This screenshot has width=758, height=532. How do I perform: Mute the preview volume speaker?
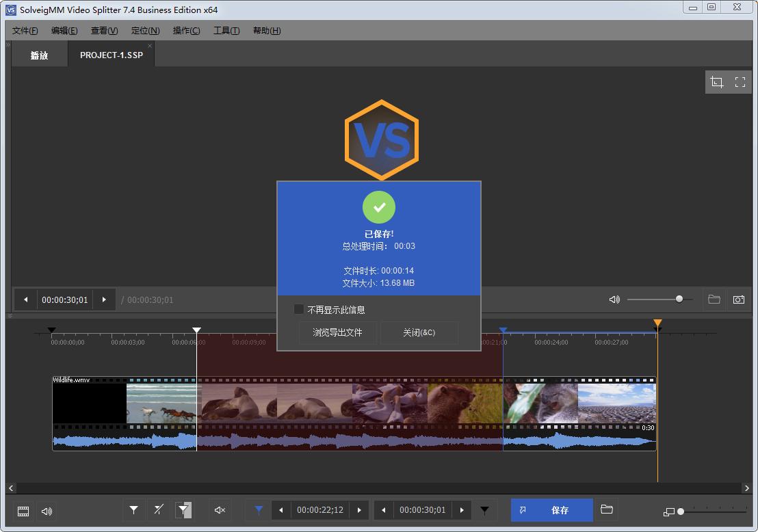pyautogui.click(x=614, y=300)
